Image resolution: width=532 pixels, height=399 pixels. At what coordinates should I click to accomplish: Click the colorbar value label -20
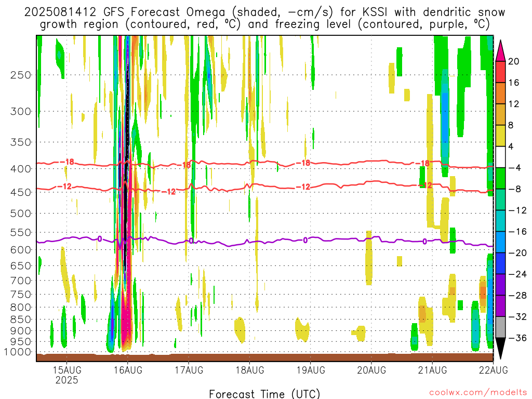(517, 253)
